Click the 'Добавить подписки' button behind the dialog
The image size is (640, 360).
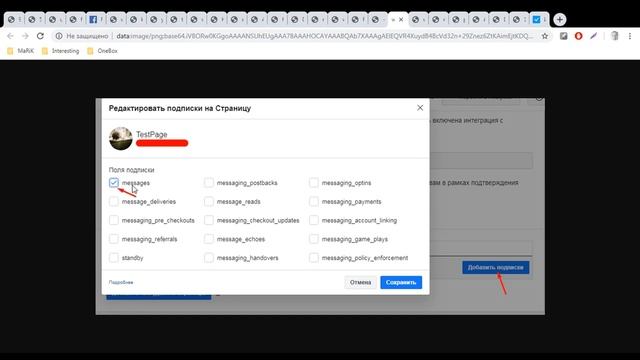(x=496, y=267)
